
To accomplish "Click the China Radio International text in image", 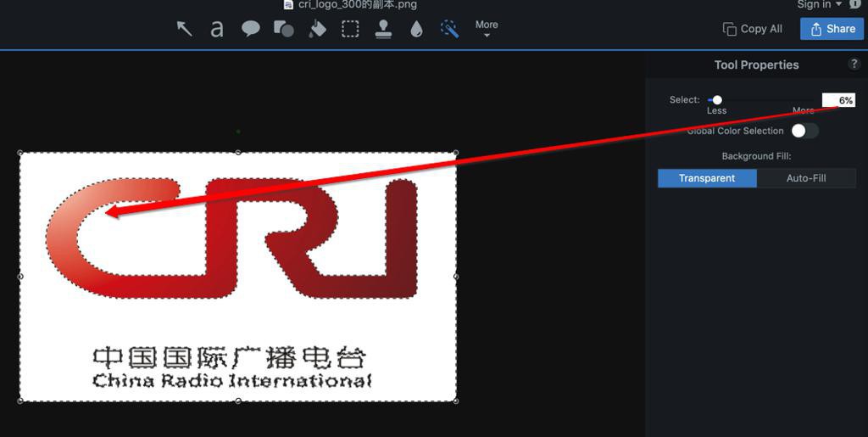I will pyautogui.click(x=231, y=380).
